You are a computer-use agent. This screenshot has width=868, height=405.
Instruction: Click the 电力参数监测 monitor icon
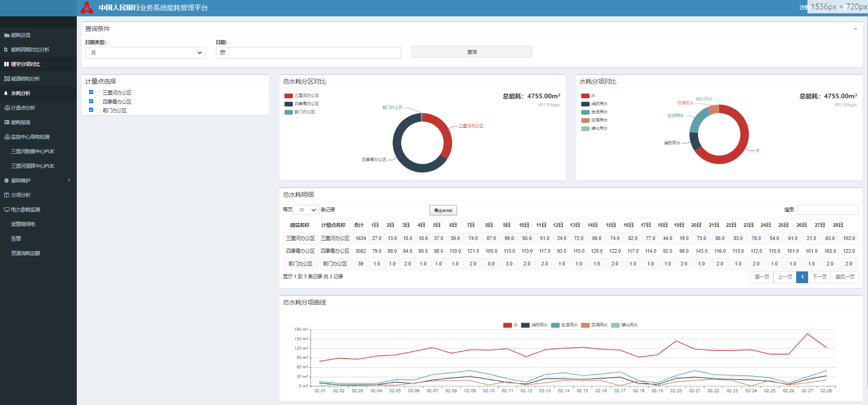click(6, 210)
